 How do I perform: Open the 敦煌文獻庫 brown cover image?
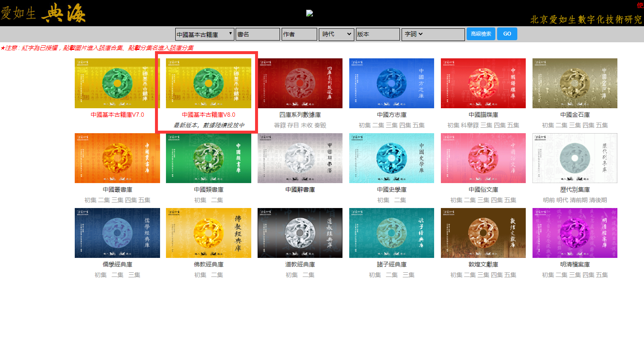tap(483, 233)
